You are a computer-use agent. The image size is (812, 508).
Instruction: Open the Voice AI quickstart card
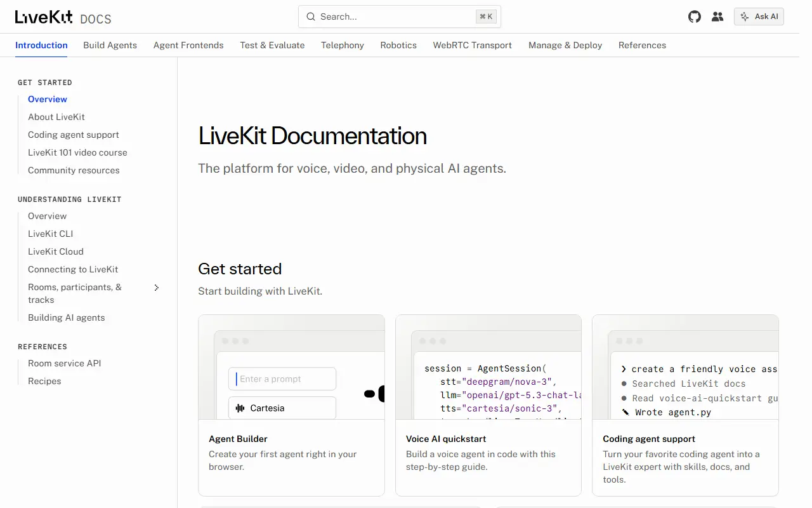(x=488, y=405)
